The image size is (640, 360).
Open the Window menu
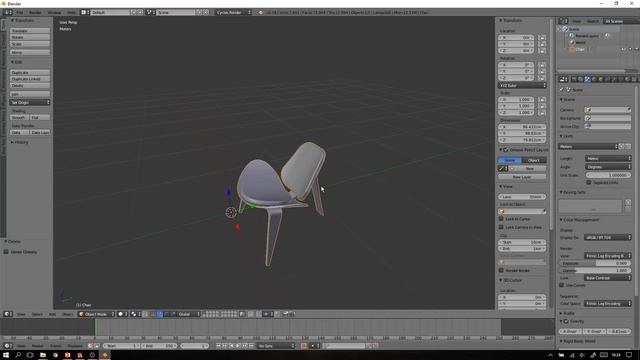(54, 12)
